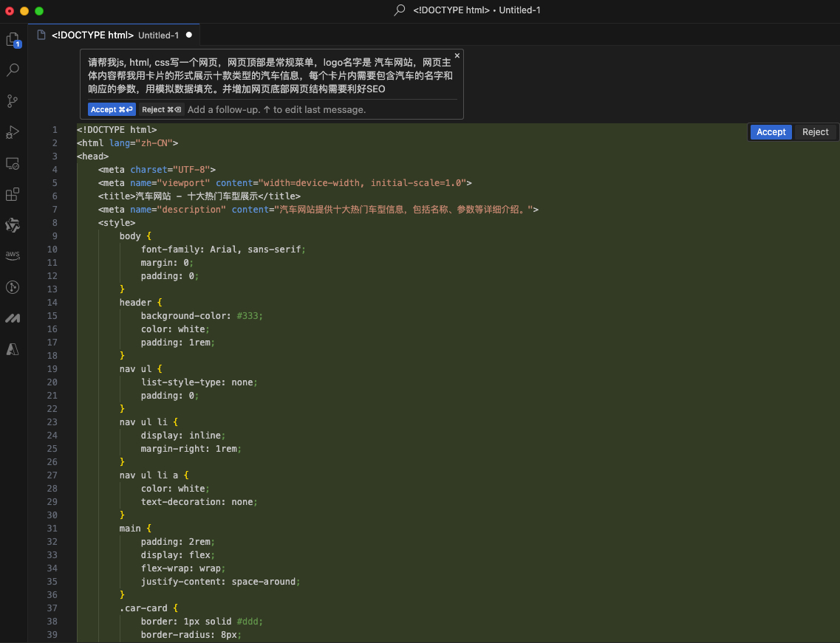The width and height of the screenshot is (840, 643).
Task: Click Reject at editor's top-right corner
Action: (x=815, y=132)
